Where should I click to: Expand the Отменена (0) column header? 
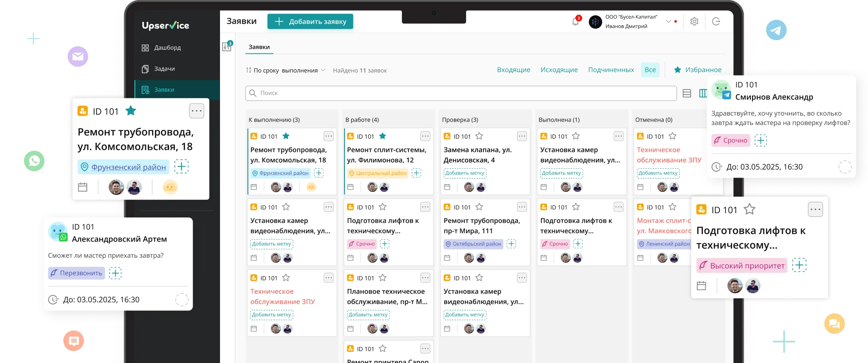(654, 120)
